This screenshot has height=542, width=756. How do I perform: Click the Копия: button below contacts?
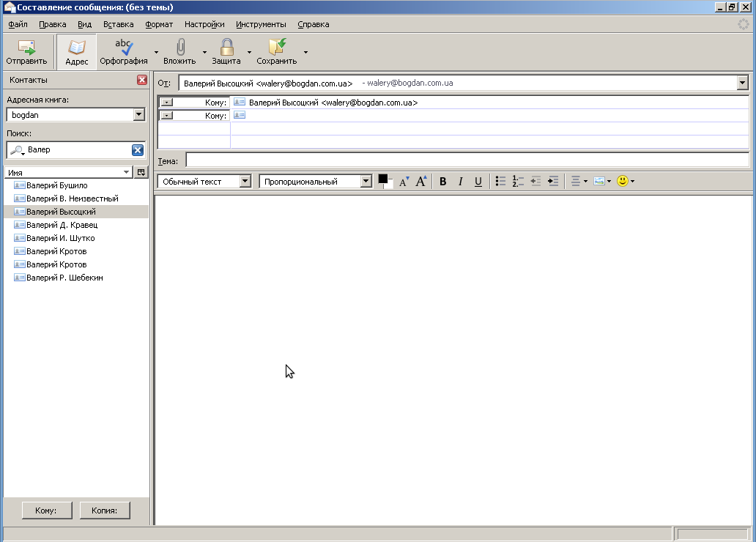[105, 511]
